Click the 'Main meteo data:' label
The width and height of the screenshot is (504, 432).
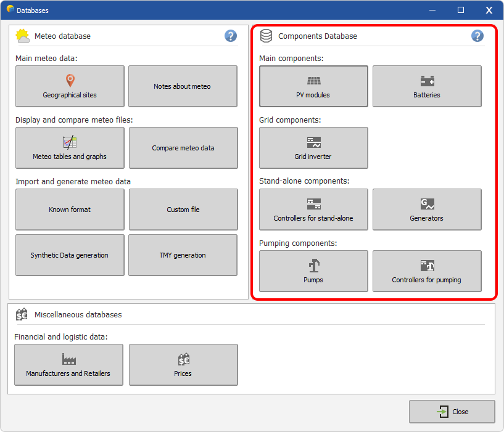click(46, 59)
